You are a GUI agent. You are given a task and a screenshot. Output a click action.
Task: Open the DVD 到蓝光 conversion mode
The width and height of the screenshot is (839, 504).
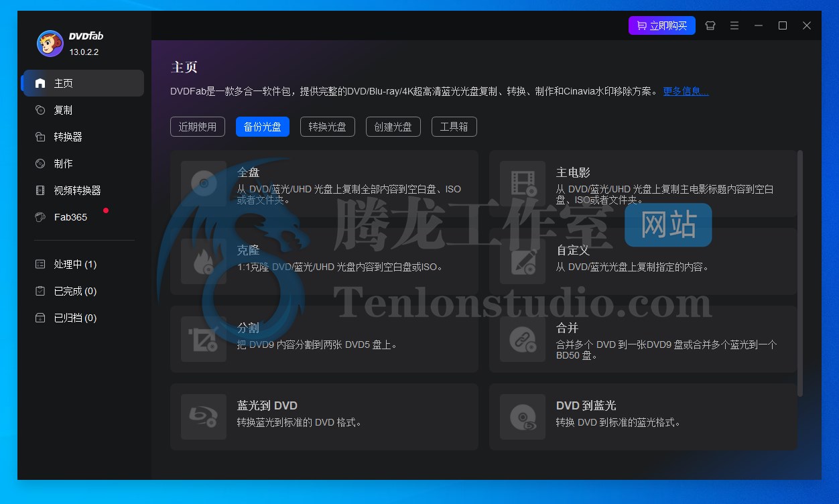click(x=643, y=417)
